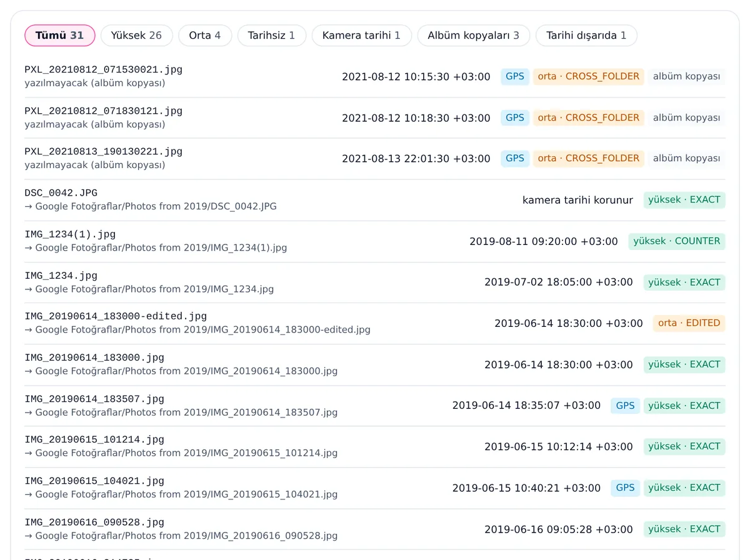Click yüksek · EXACT badge on IMG_20190614_183000.jpg row

684,364
